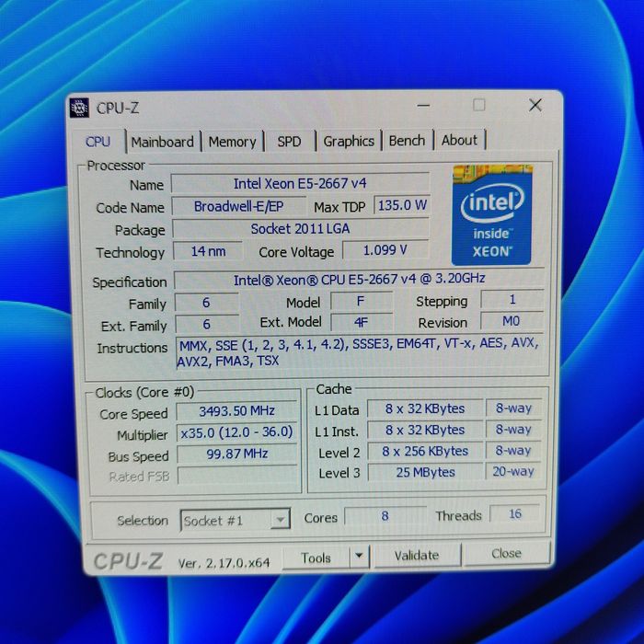Click the Name field Intel Xeon E5-2667 v4
Viewport: 644px width, 644px height.
tap(300, 183)
